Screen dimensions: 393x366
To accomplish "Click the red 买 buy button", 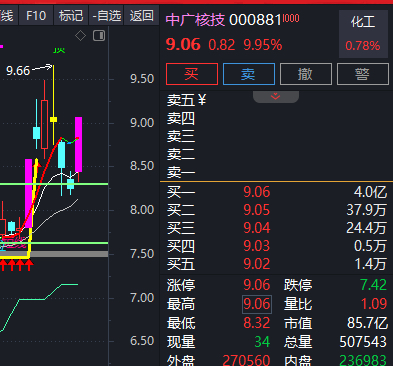I will pos(192,74).
